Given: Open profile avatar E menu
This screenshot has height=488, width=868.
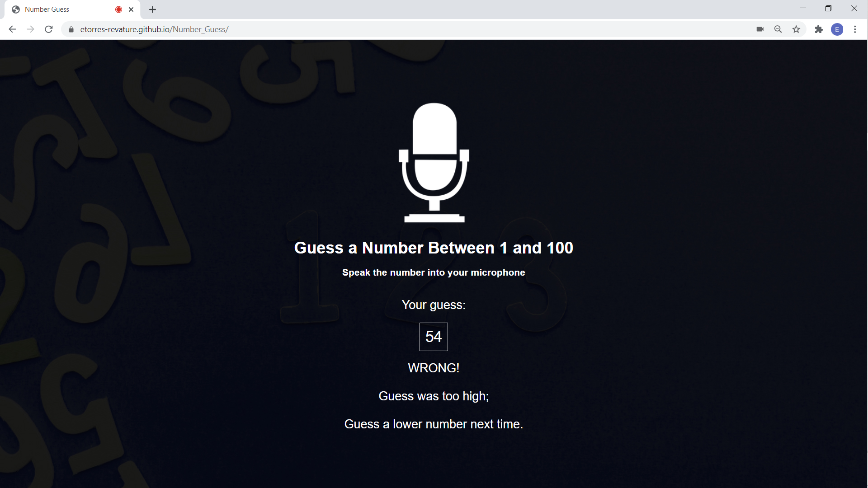Looking at the screenshot, I should (x=837, y=29).
